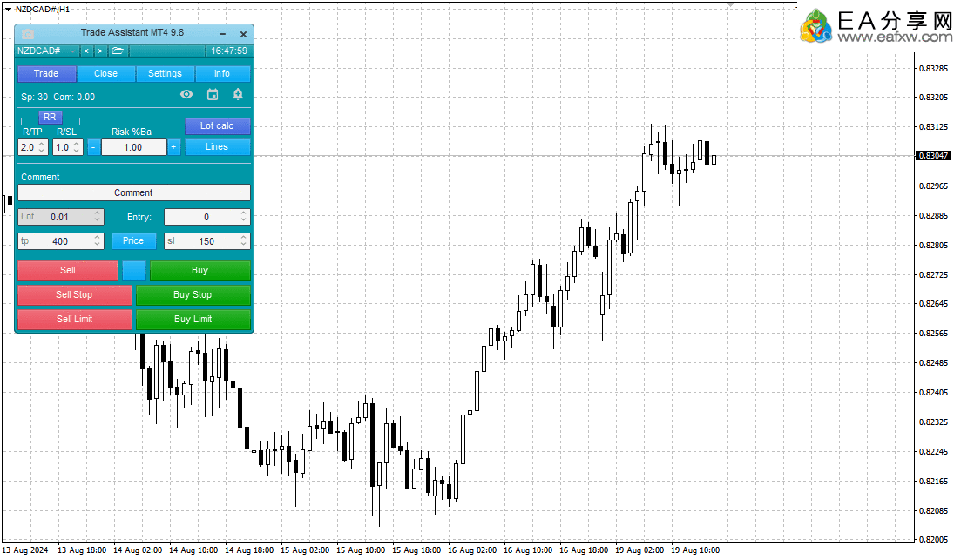Increase sl value with up arrow
Viewport: 954px width, 560px height.
click(x=243, y=238)
